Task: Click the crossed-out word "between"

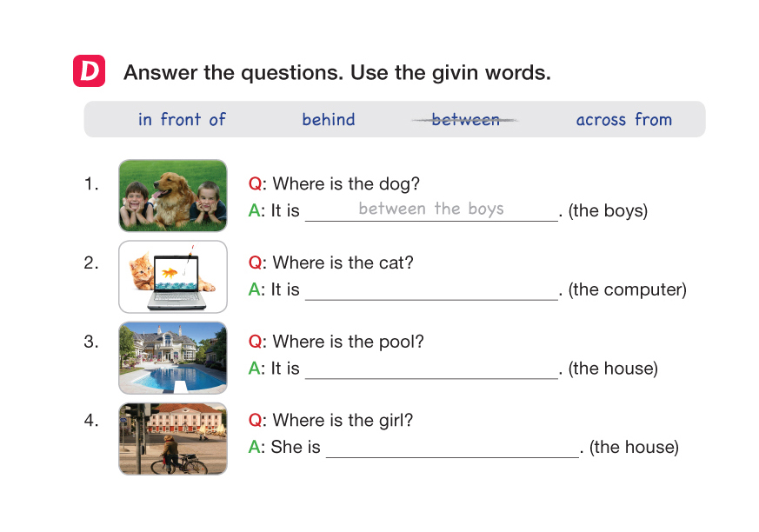Action: [465, 120]
